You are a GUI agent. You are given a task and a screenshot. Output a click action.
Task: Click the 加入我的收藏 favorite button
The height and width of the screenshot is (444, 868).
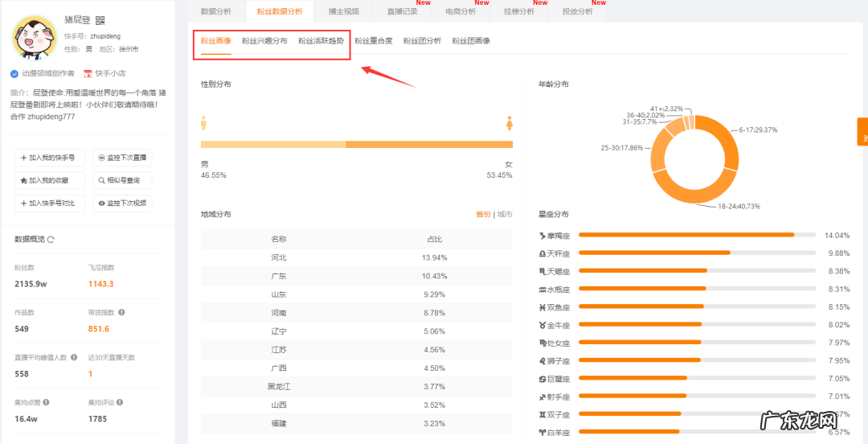tap(47, 180)
